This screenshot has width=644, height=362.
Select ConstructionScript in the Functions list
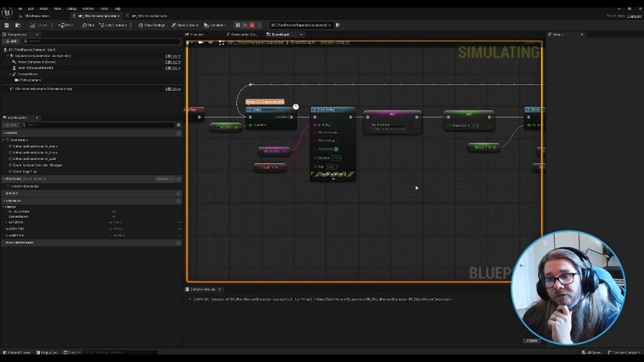(25, 186)
